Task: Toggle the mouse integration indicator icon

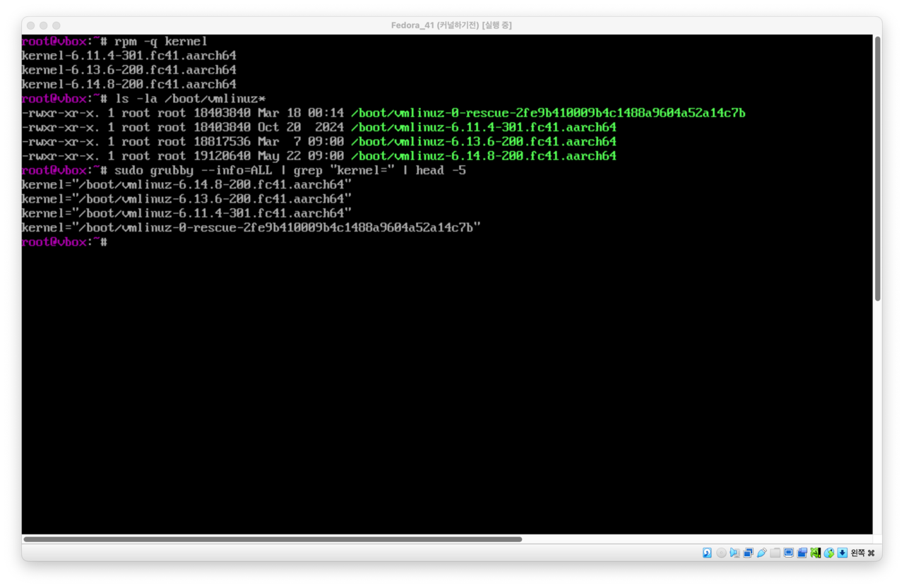Action: click(x=828, y=553)
